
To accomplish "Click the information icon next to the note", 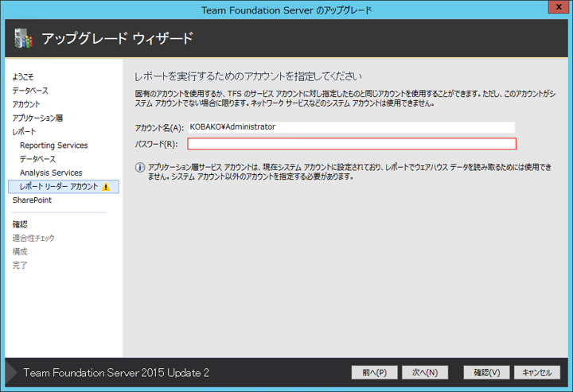I will [140, 168].
